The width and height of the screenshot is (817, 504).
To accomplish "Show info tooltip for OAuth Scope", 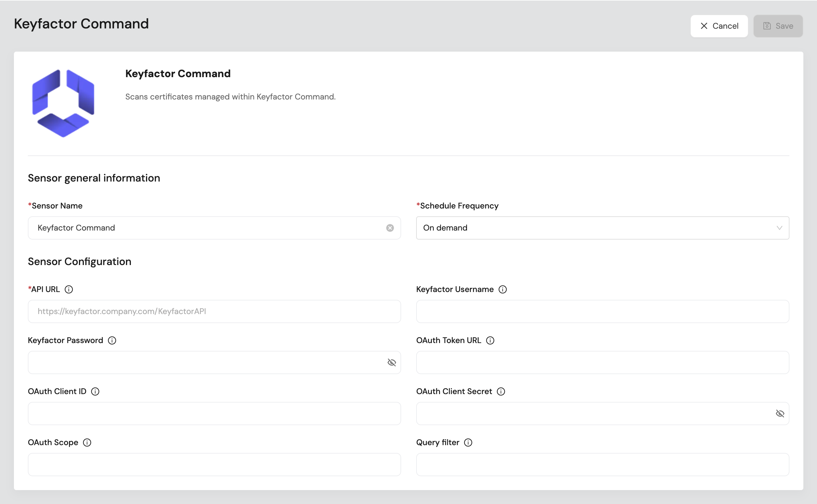I will (x=87, y=442).
